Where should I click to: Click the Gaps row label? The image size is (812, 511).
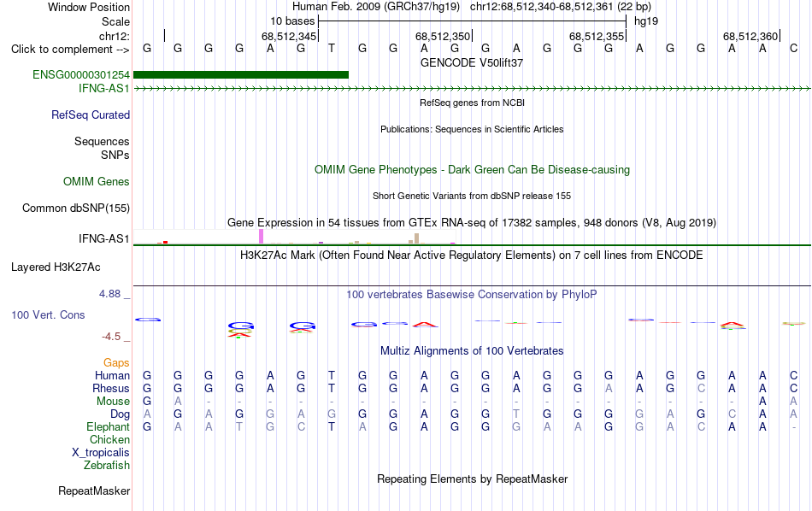[x=116, y=363]
